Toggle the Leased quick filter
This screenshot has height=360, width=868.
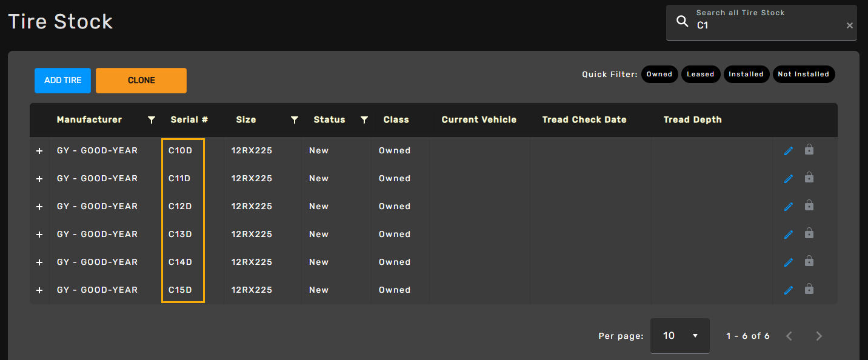click(700, 74)
